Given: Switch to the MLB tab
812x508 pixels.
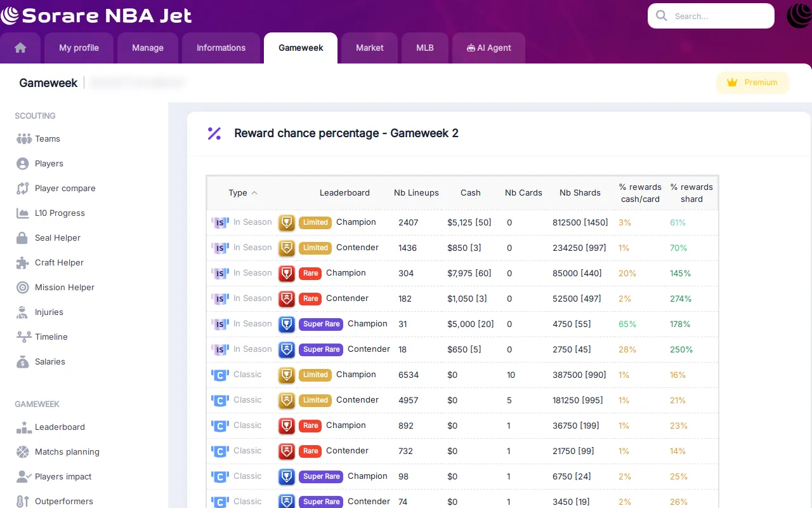Looking at the screenshot, I should pos(425,48).
